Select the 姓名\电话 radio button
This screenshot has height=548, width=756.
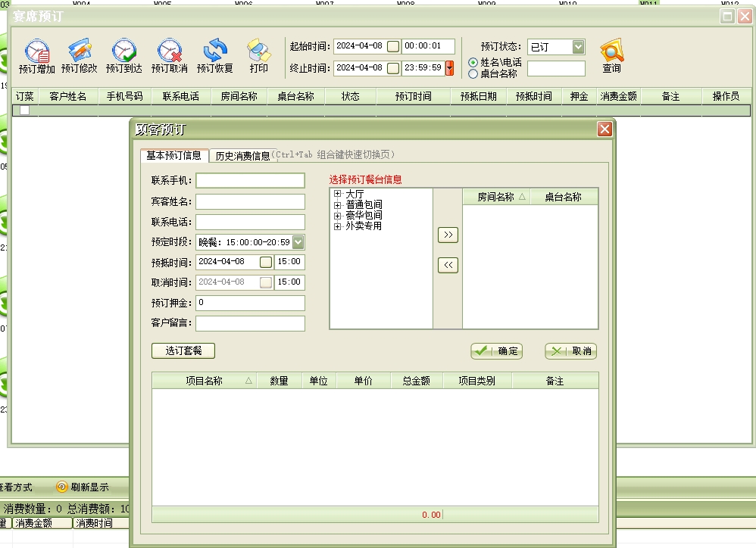coord(473,62)
